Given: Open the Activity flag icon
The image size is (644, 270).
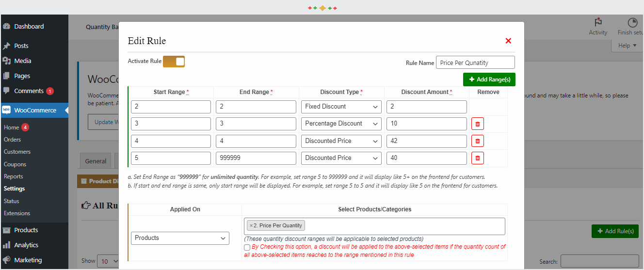Looking at the screenshot, I should [x=598, y=23].
